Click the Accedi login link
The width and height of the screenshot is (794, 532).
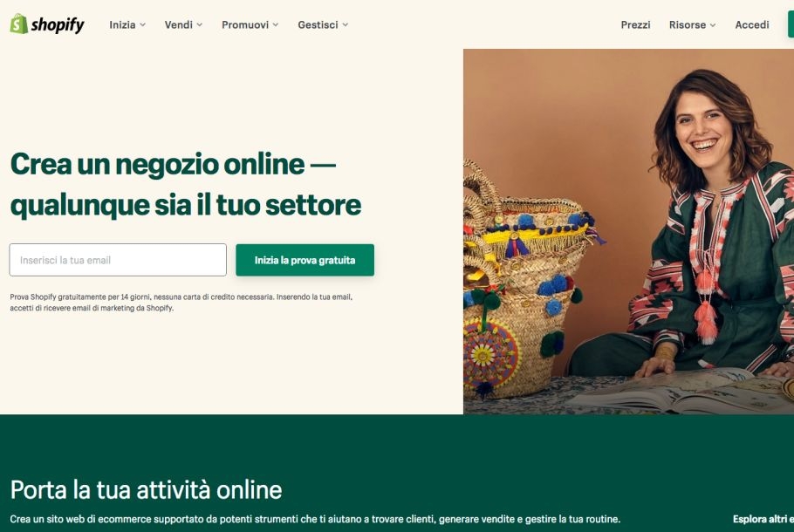point(752,24)
